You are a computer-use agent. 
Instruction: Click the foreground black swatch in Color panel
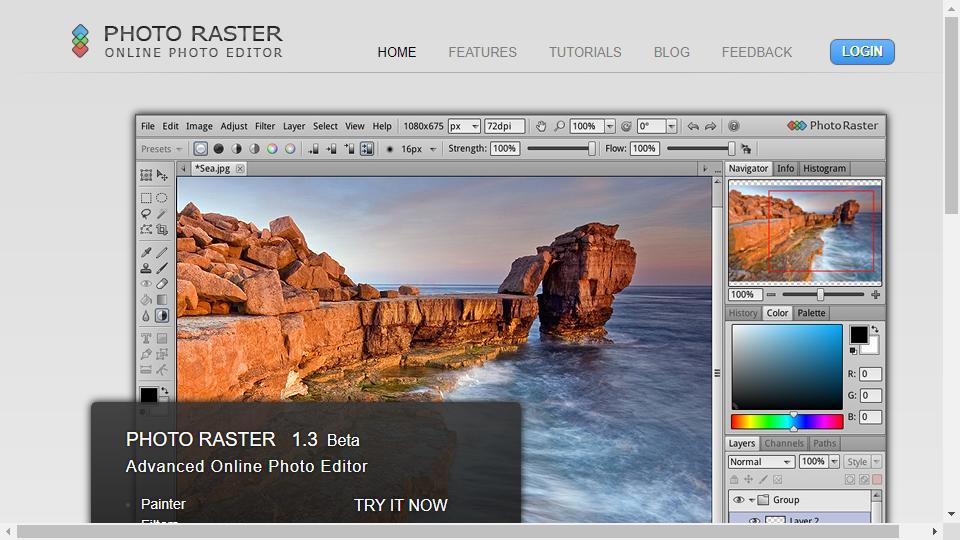[858, 334]
